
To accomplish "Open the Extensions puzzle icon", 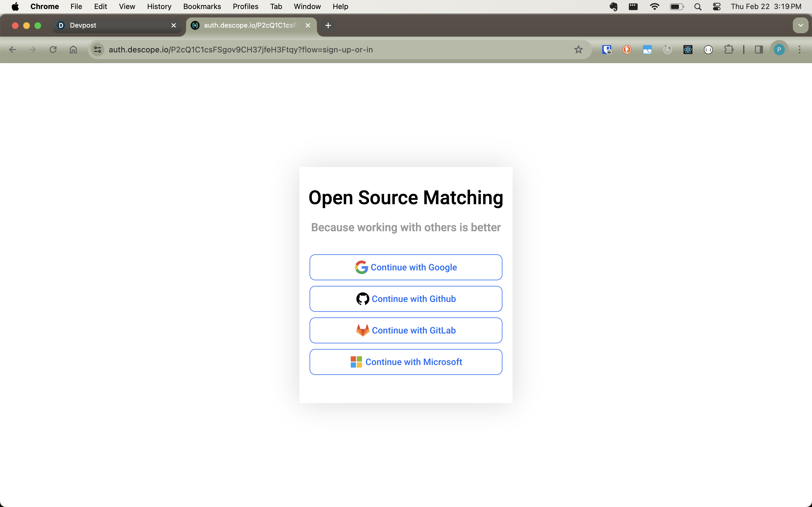I will click(x=729, y=50).
